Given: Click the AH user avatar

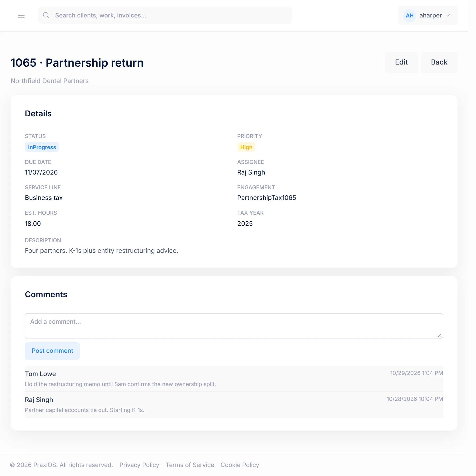Looking at the screenshot, I should (409, 16).
